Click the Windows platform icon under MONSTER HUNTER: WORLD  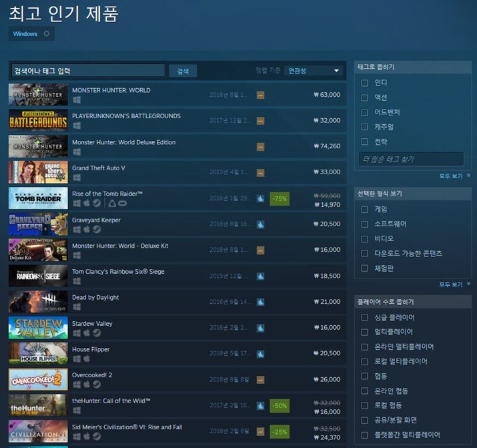77,100
